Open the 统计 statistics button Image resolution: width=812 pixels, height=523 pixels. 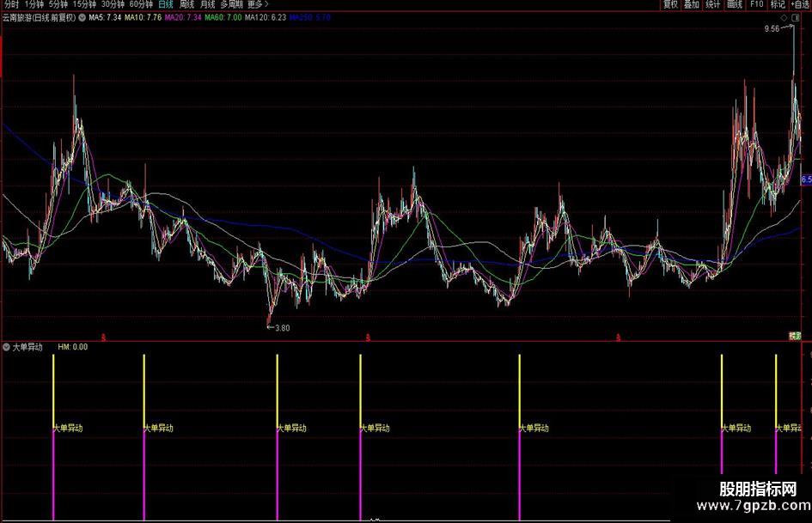point(713,4)
